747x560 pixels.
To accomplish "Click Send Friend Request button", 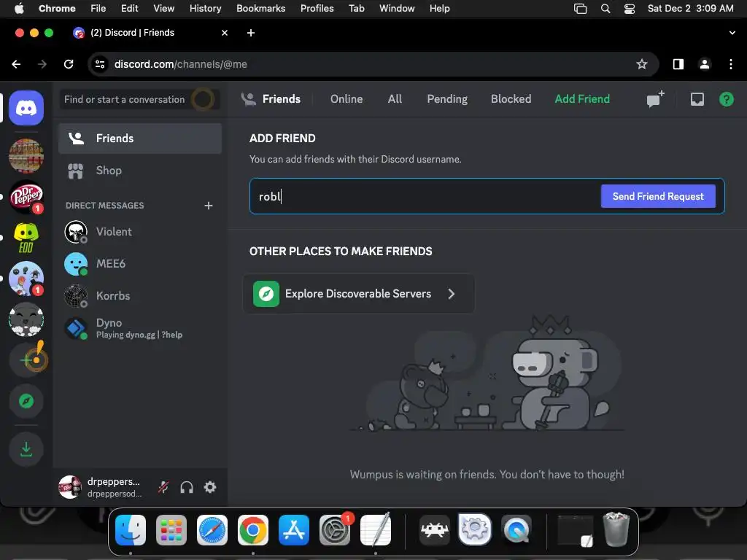I will click(658, 196).
